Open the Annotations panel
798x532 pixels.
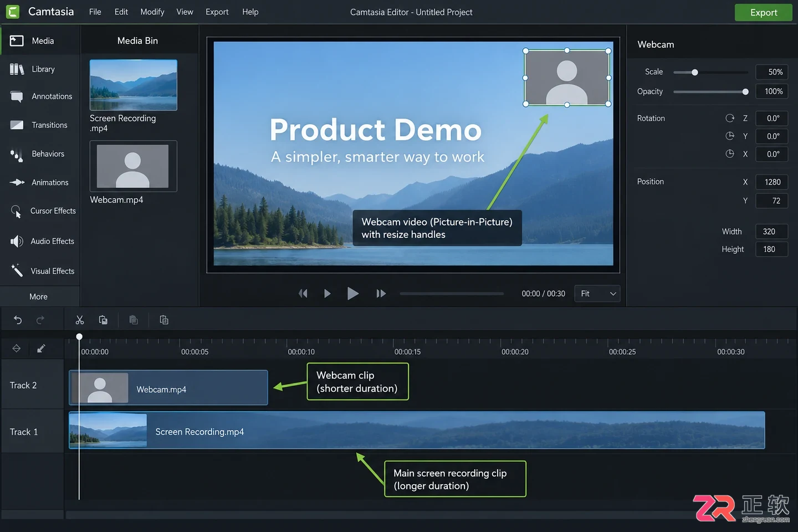pyautogui.click(x=40, y=96)
